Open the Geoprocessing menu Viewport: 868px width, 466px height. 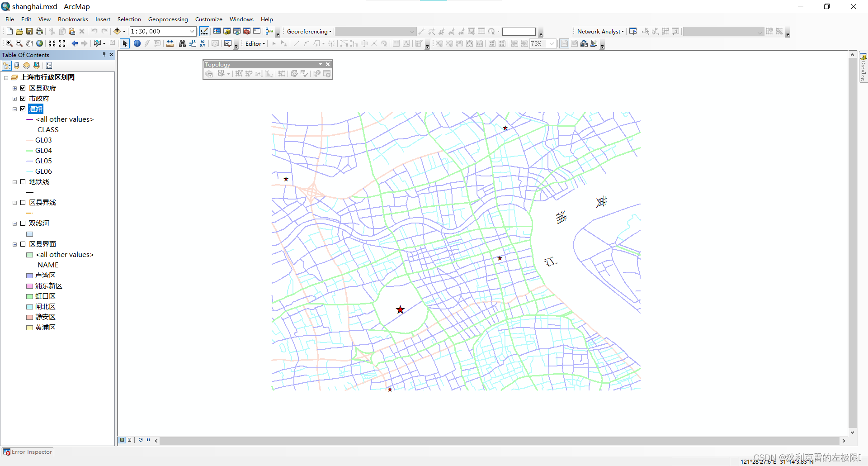coord(168,19)
